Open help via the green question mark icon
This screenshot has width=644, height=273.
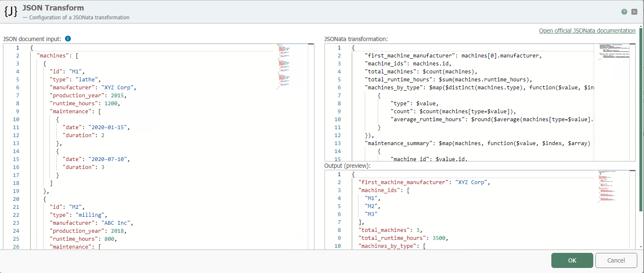(x=624, y=12)
